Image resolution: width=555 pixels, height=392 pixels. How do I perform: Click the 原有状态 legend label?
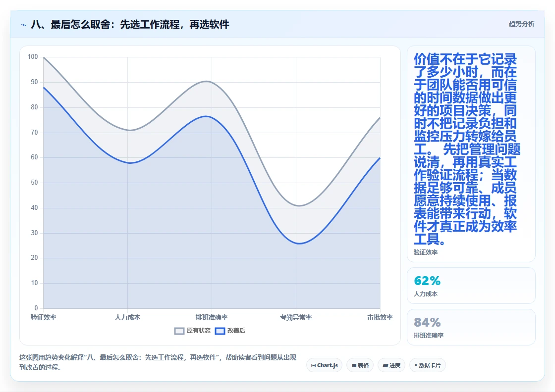point(199,331)
